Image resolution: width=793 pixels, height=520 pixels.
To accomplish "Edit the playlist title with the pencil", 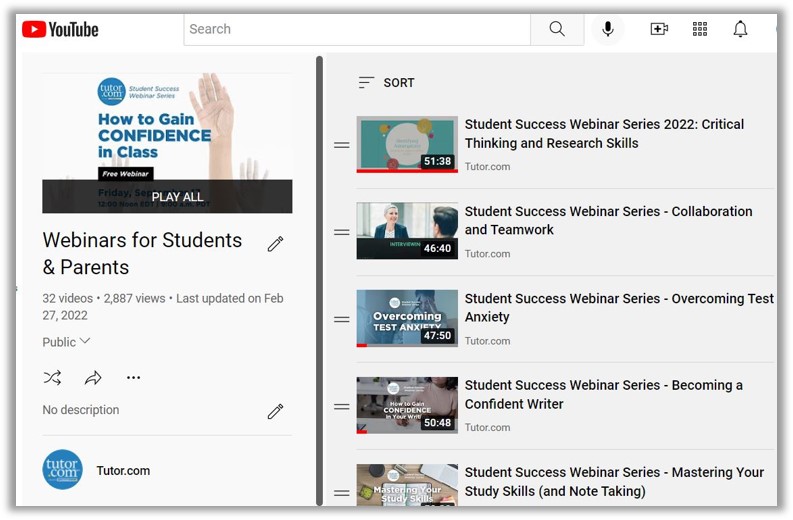I will pos(275,244).
